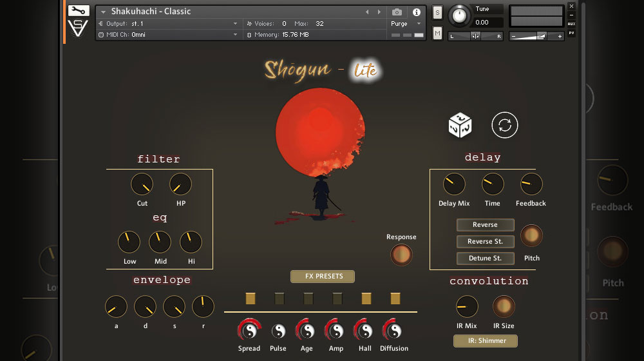This screenshot has width=644, height=361.
Task: Toggle the Reverse delay button
Action: tap(485, 225)
